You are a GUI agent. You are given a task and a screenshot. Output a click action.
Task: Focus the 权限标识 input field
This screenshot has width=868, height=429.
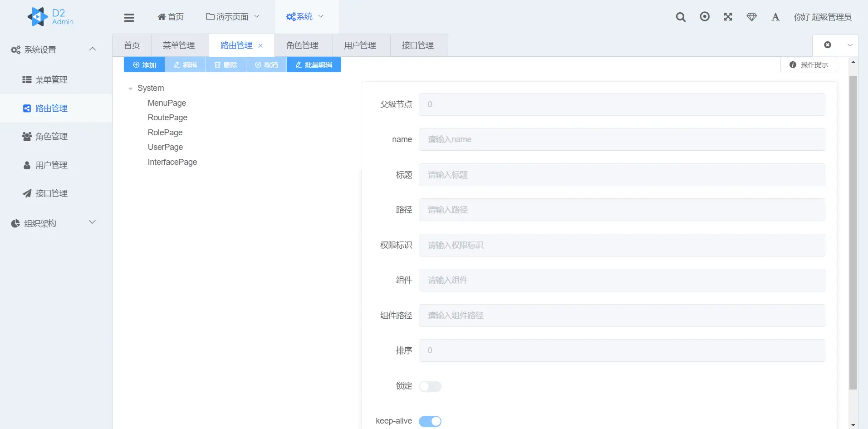click(x=622, y=245)
